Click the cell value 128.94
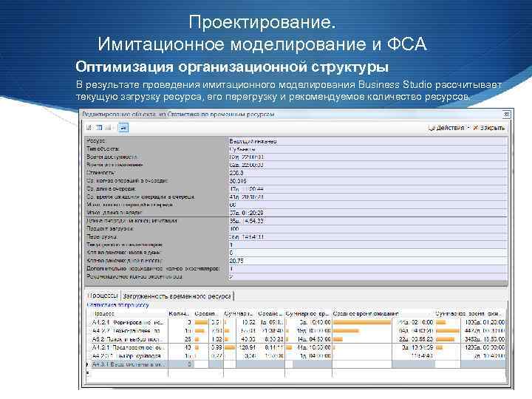532x399 pixels. pyautogui.click(x=247, y=347)
